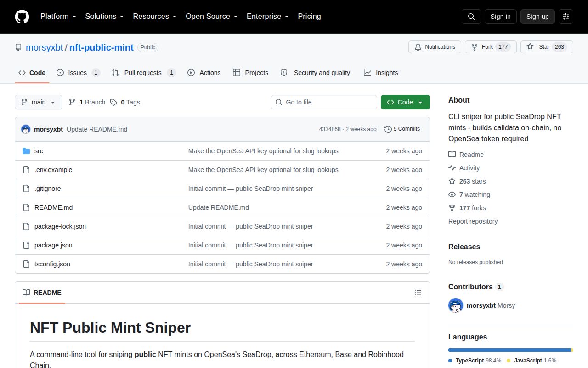This screenshot has width=588, height=368.
Task: Click the README.md file icon
Action: [26, 207]
